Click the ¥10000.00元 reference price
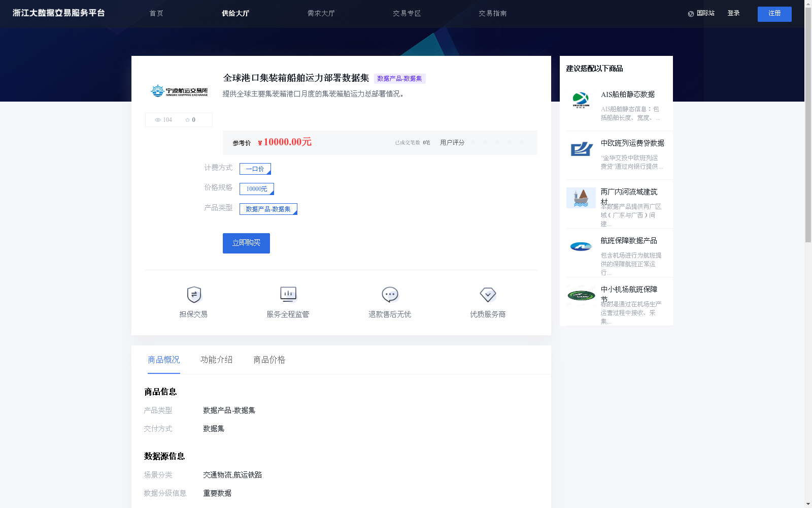Image resolution: width=812 pixels, height=508 pixels. click(x=285, y=142)
